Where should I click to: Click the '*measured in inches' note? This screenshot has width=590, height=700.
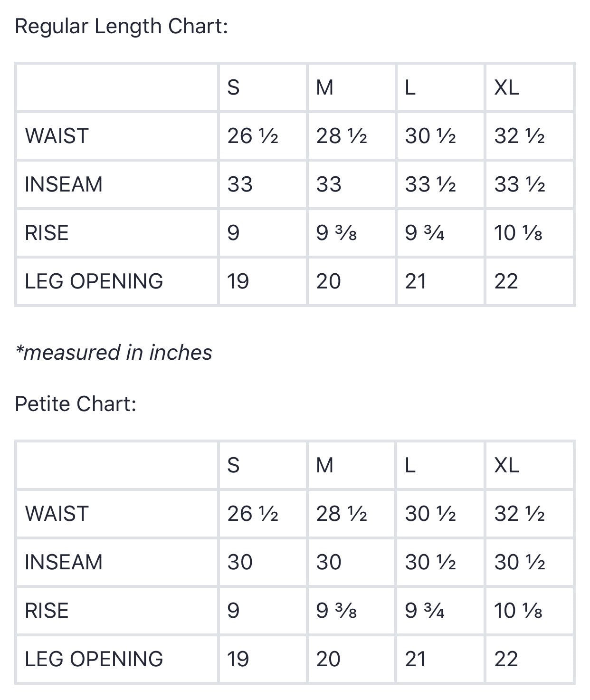point(114,353)
